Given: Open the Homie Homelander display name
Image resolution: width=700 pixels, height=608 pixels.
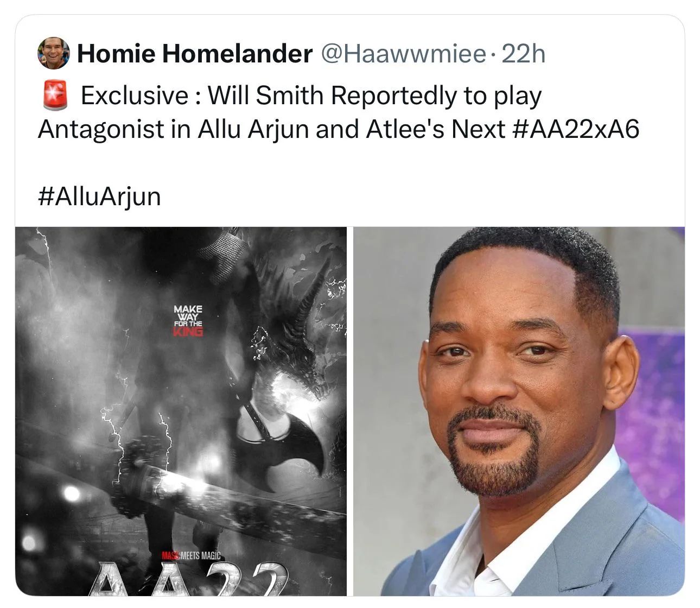Looking at the screenshot, I should [195, 53].
